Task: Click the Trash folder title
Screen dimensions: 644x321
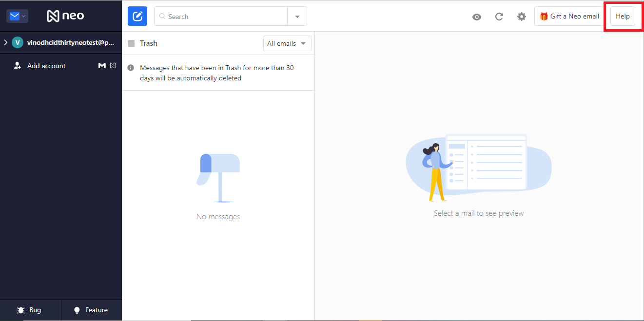Action: tap(149, 43)
